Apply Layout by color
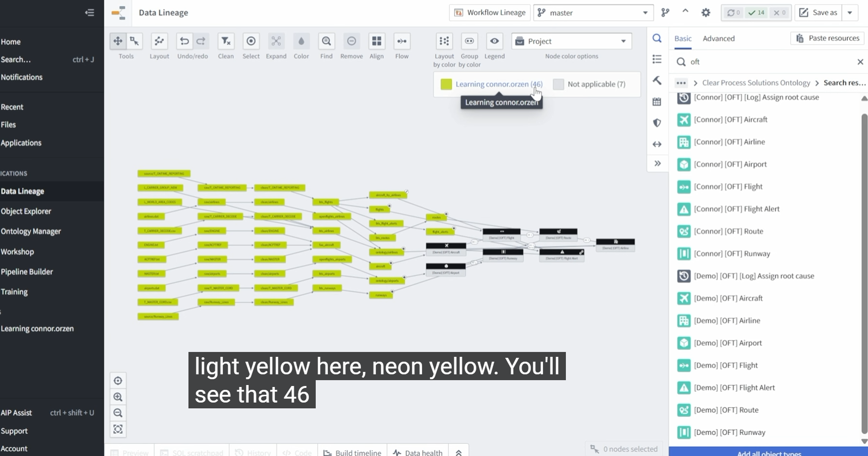Image resolution: width=868 pixels, height=456 pixels. (444, 41)
